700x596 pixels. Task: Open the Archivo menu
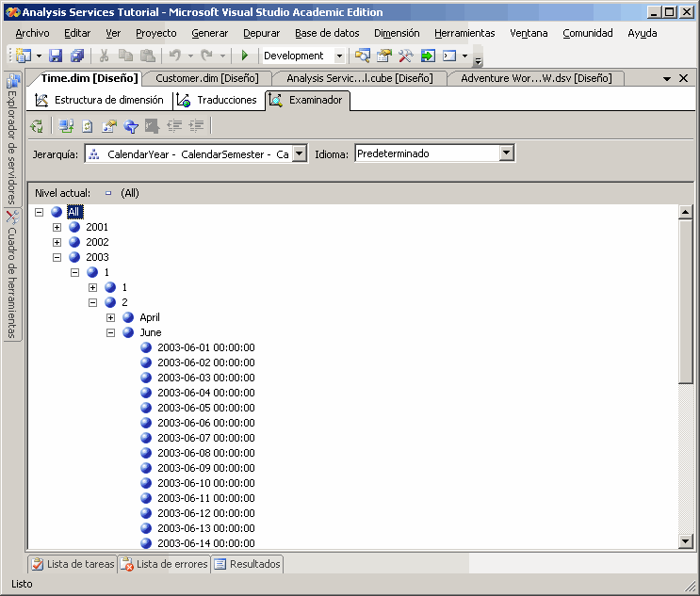point(32,33)
